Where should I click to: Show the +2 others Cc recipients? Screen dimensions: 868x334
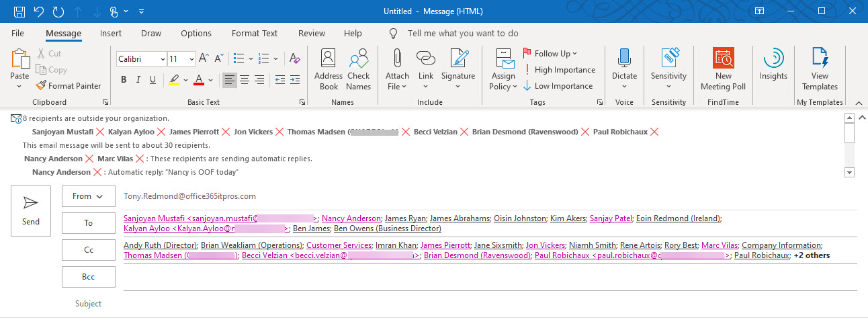click(812, 255)
